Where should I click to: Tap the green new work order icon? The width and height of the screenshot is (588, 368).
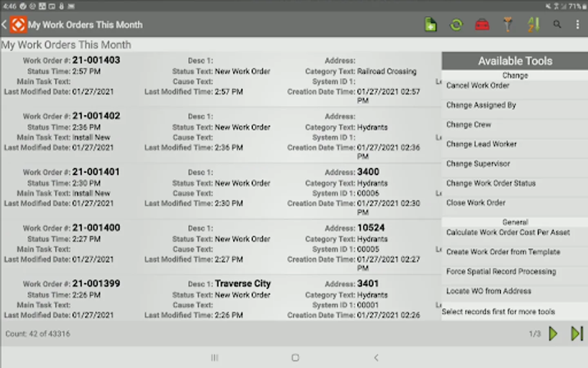pos(430,25)
